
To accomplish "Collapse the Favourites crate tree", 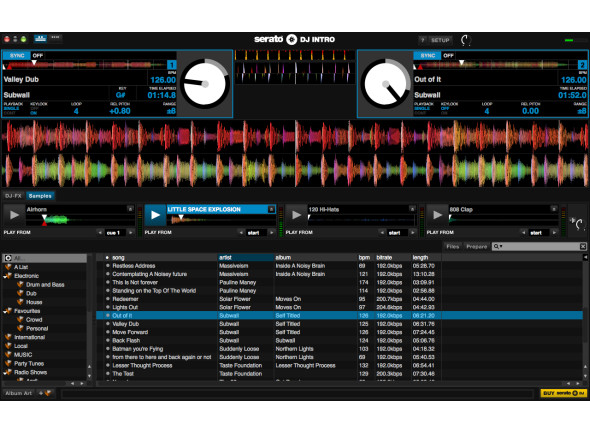I will coord(5,311).
